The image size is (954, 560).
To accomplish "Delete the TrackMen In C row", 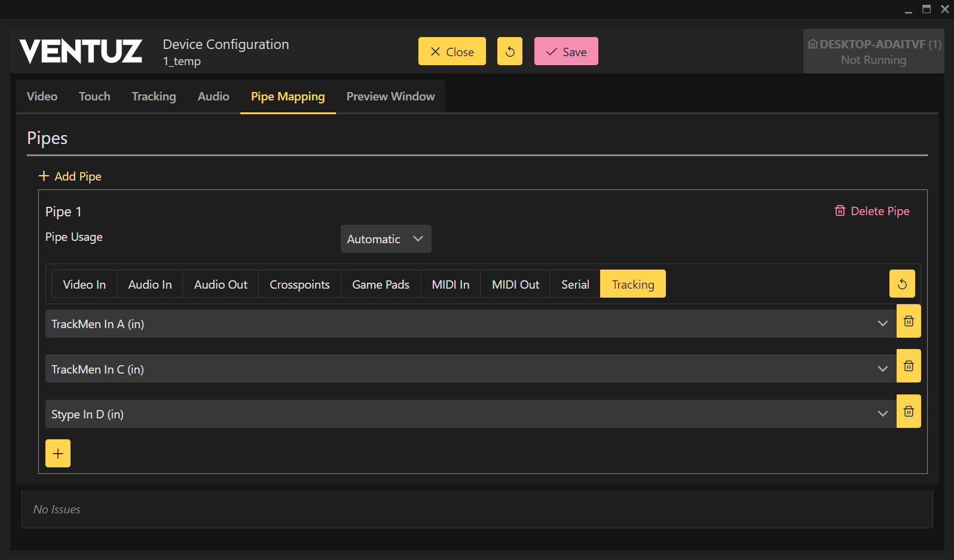I will [909, 366].
